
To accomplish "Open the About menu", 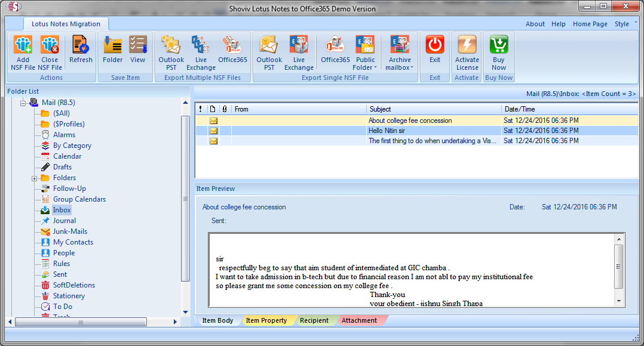I will point(535,24).
